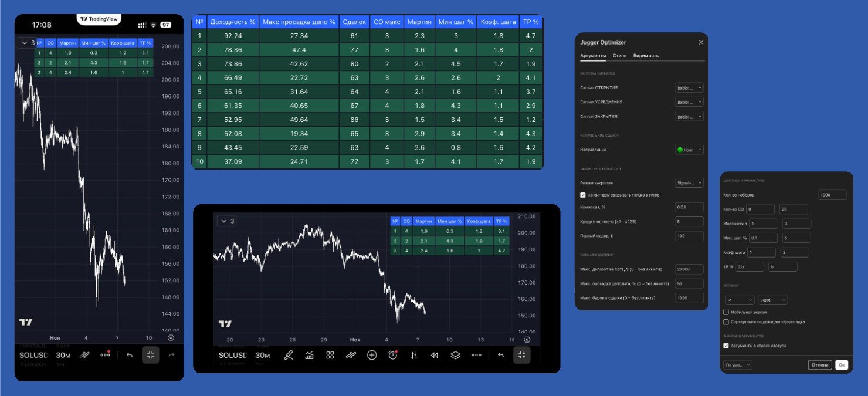Open chart type icon in landscape toolbar
This screenshot has width=868, height=396.
point(309,355)
